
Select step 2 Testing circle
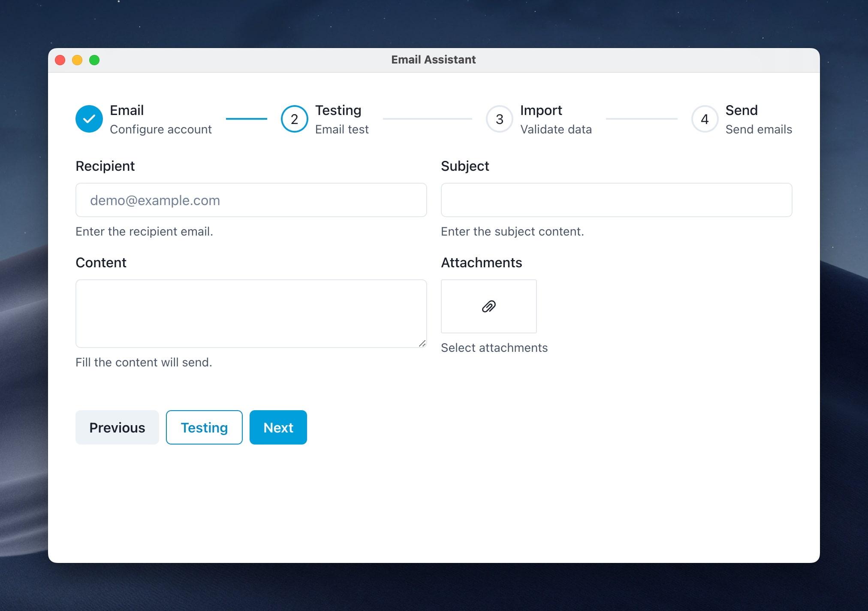coord(294,119)
